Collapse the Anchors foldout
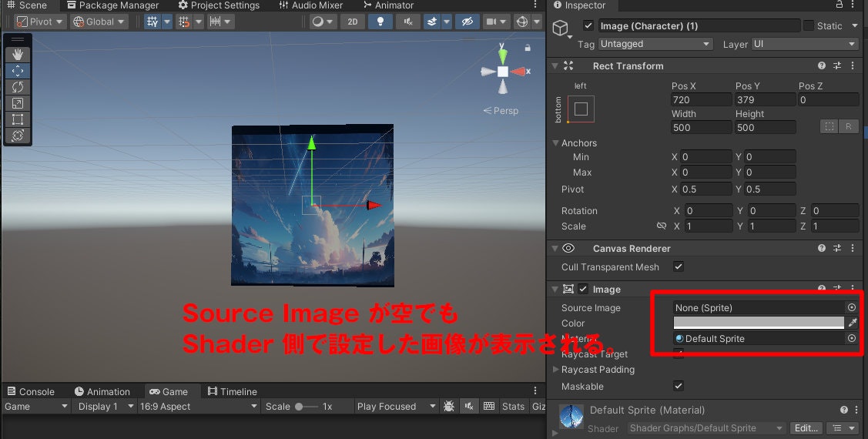 (x=555, y=142)
